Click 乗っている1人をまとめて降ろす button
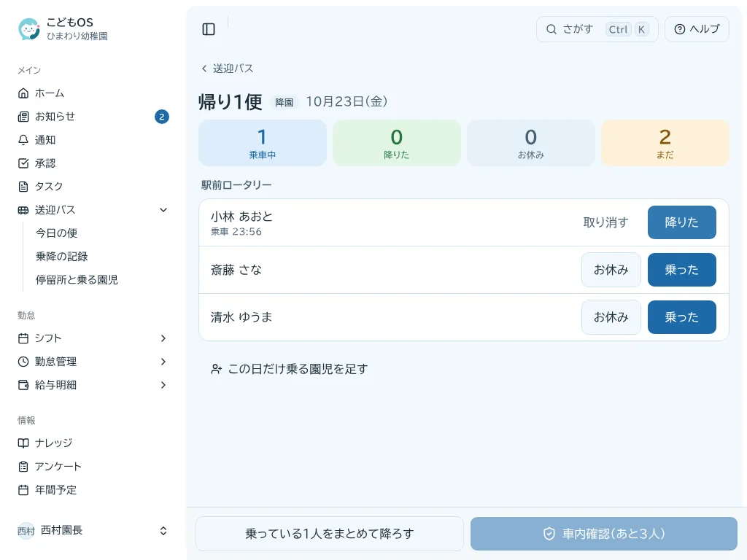 point(330,534)
